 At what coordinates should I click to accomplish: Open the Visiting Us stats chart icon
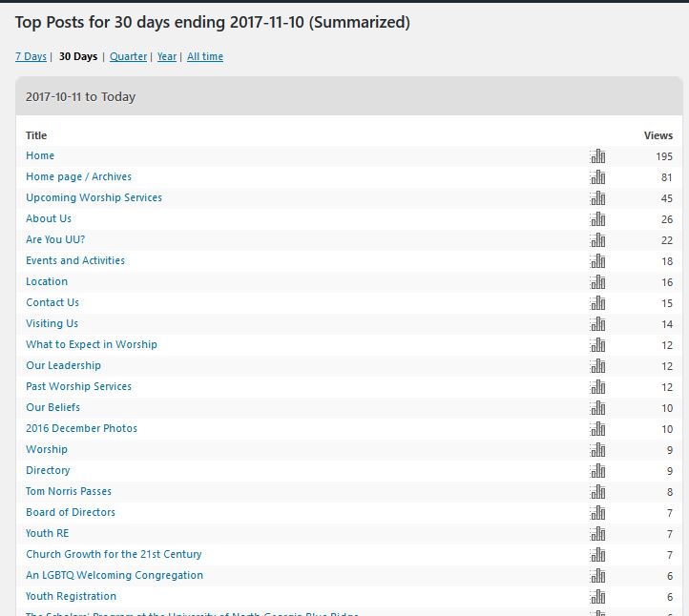[597, 324]
